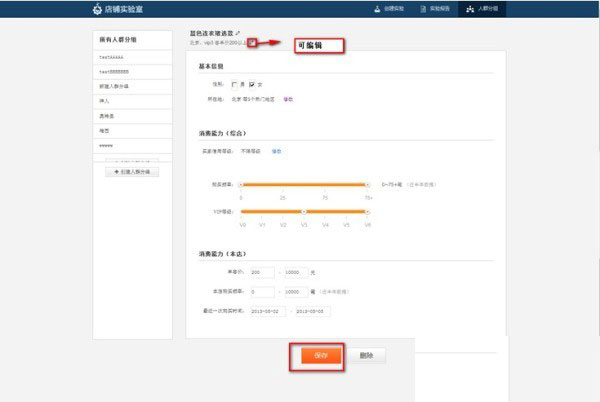Select 新建人群分组 item in the sidebar list
The width and height of the screenshot is (600, 402).
[x=132, y=86]
